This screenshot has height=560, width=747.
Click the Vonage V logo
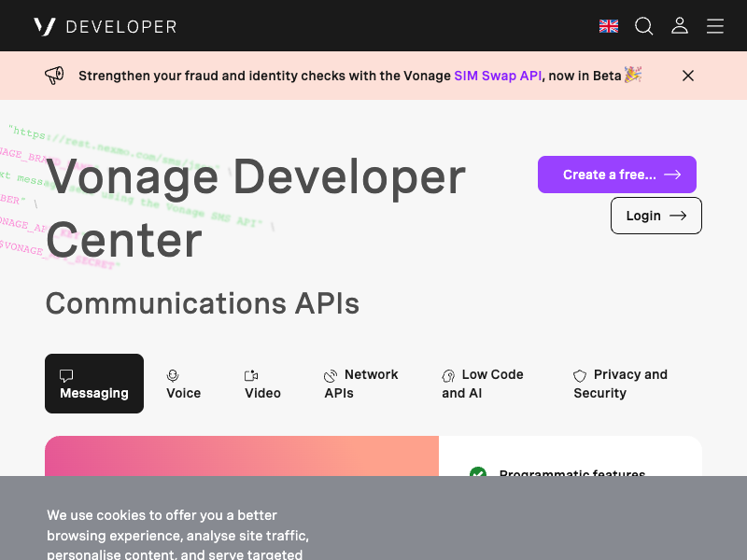[x=45, y=26]
